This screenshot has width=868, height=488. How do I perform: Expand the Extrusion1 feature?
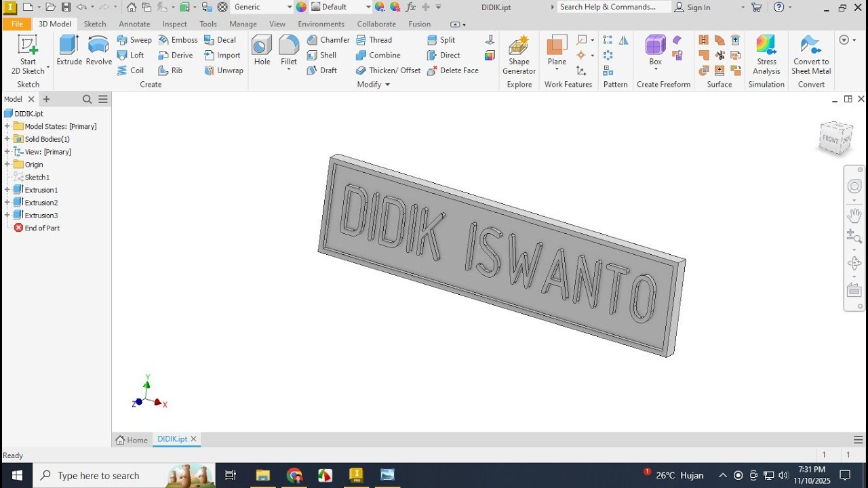pos(7,190)
